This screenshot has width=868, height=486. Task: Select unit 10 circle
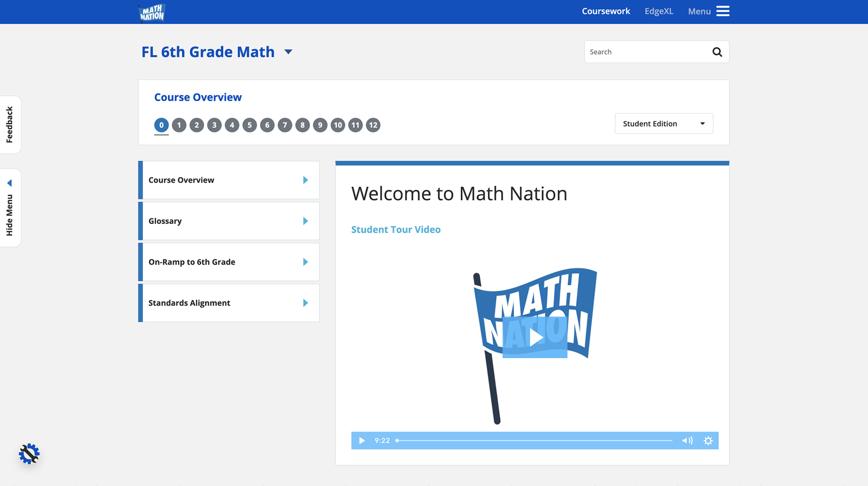tap(338, 125)
